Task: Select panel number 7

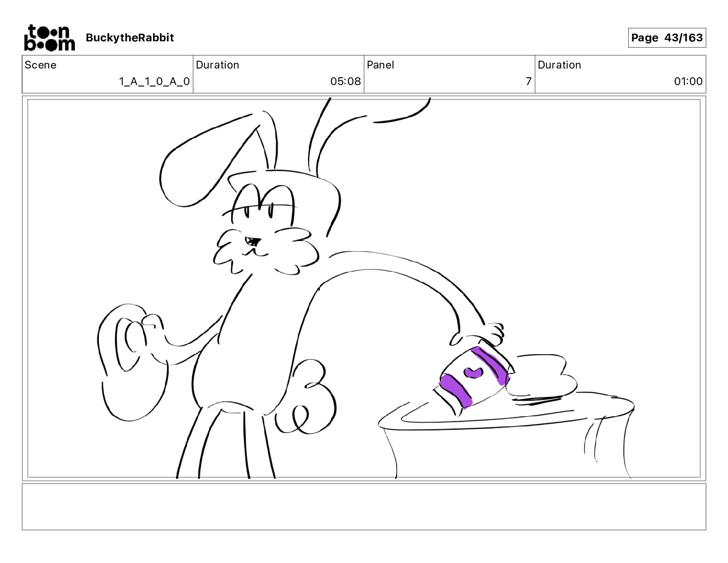Action: (x=529, y=81)
